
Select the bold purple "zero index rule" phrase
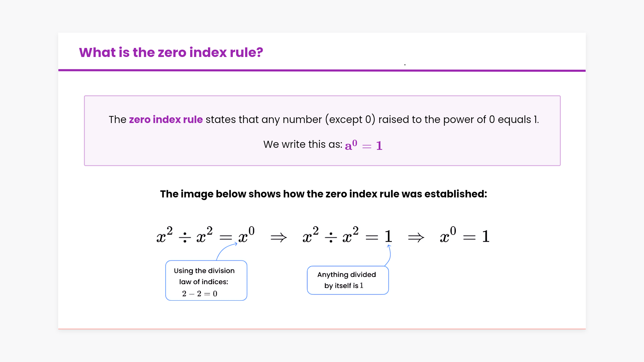[166, 120]
